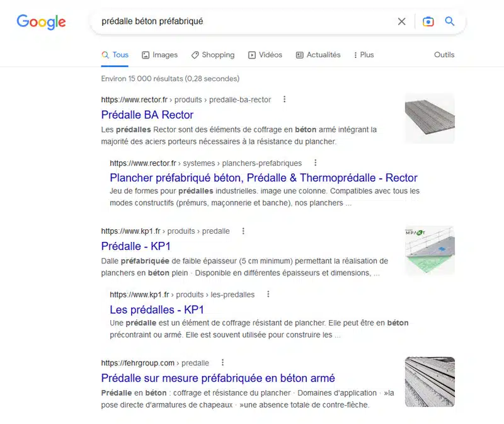Viewport: 504px width, 424px height.
Task: Open Prédalle sur mesure préfabriquée link
Action: point(218,378)
